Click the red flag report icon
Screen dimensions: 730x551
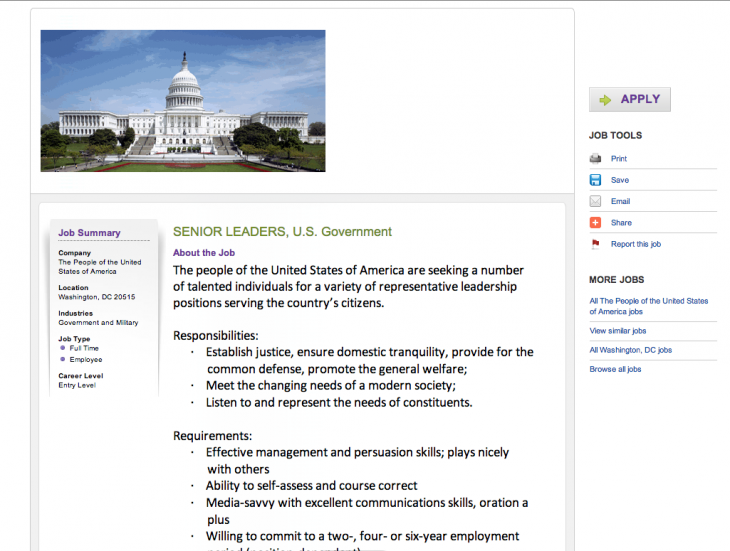[595, 244]
